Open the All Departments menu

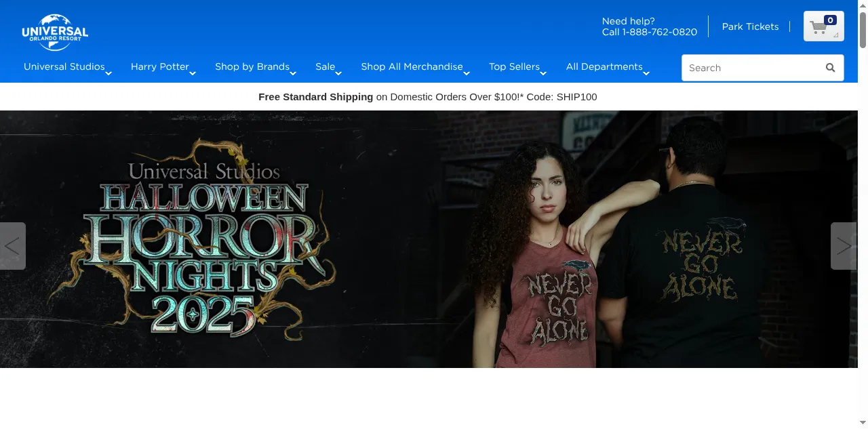pos(604,66)
